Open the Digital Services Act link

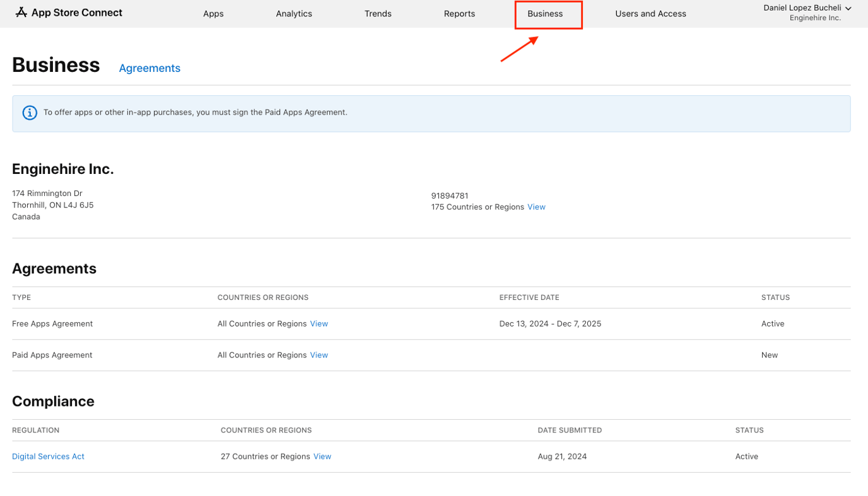point(48,456)
